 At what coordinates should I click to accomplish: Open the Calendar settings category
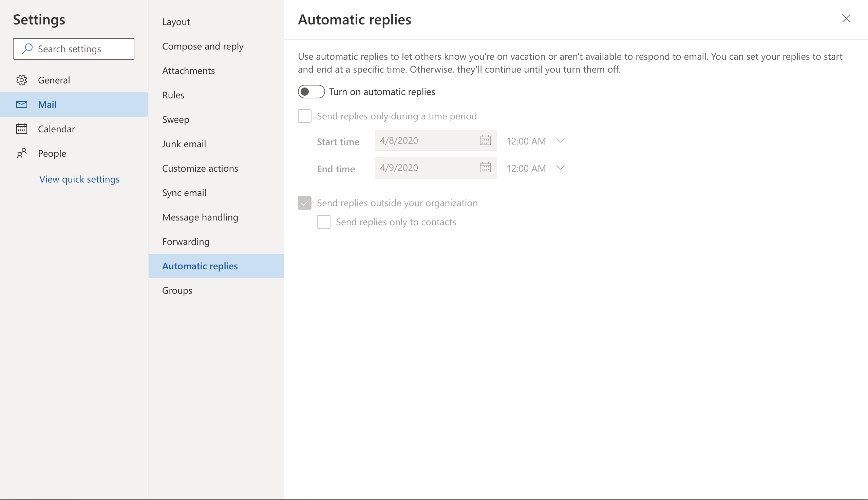(74, 129)
